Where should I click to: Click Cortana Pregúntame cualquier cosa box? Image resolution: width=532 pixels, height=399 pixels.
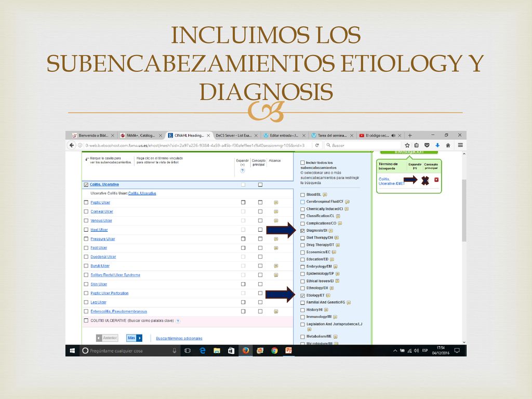(x=130, y=351)
